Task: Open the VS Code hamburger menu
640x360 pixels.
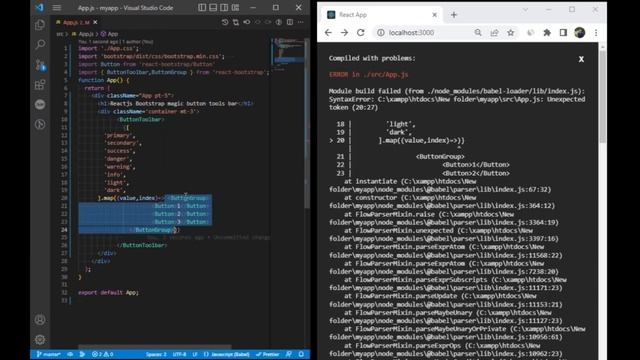Action: coord(57,8)
